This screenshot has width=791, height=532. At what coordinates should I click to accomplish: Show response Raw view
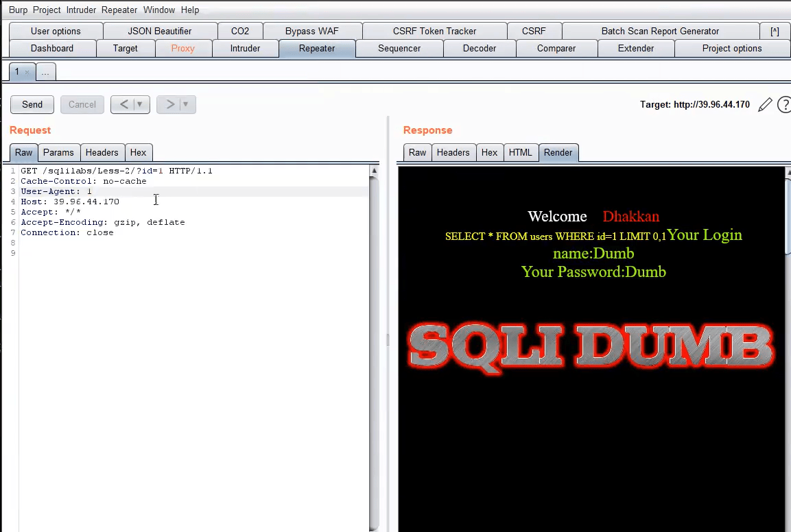coord(417,152)
